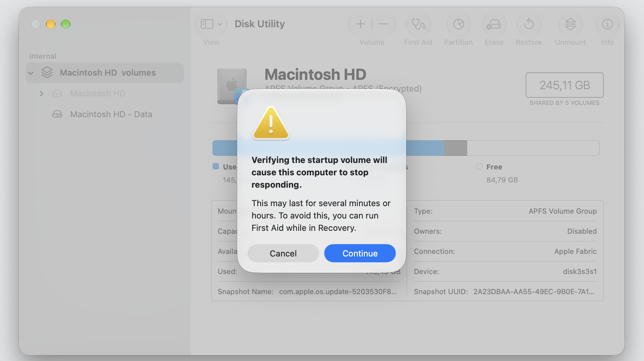Click the Restore arrow icon
Screen dimensions: 644x361
pos(529,24)
